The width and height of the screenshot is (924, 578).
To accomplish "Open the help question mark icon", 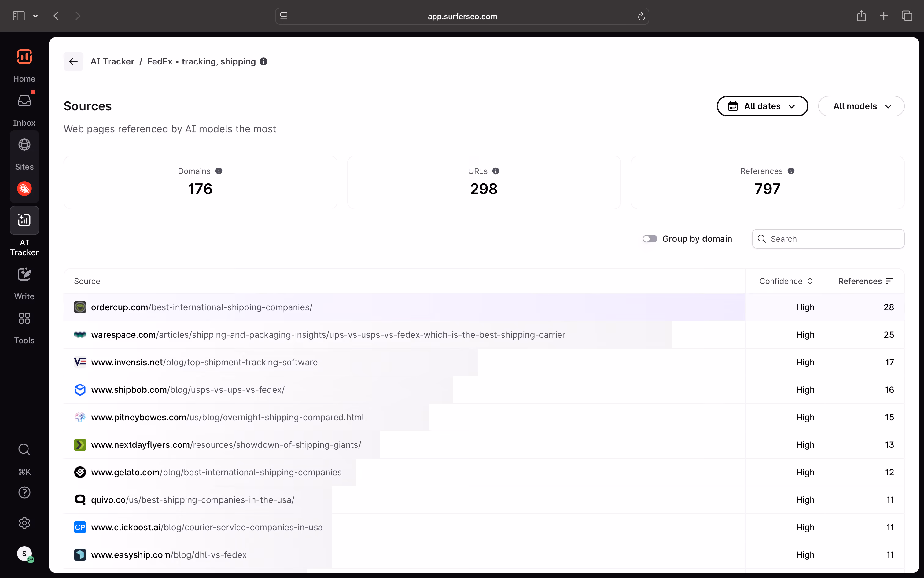I will coord(24,492).
